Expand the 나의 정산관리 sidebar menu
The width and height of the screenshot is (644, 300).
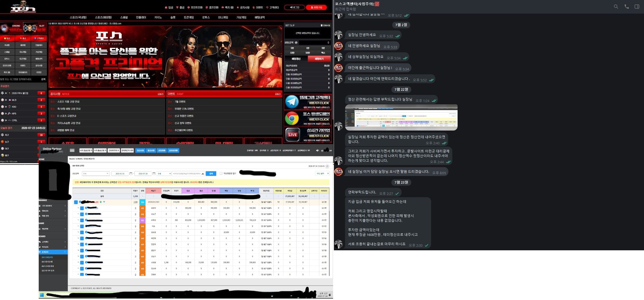(53, 206)
